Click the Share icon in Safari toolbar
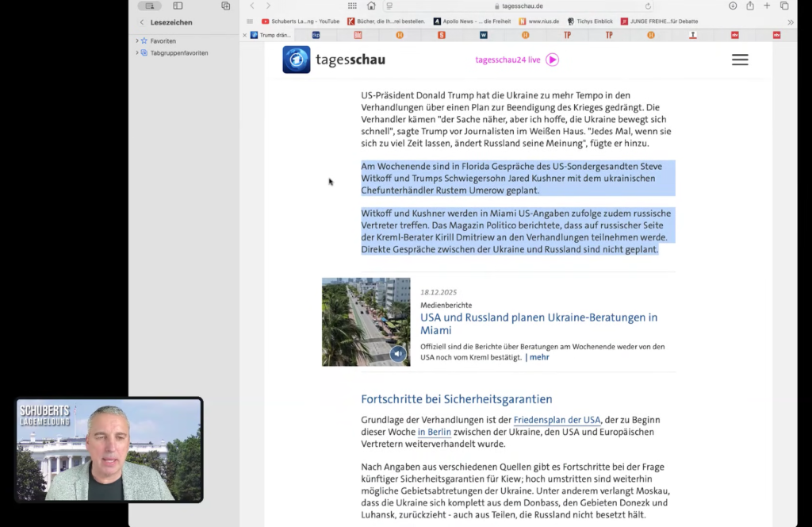This screenshot has height=527, width=812. point(749,6)
